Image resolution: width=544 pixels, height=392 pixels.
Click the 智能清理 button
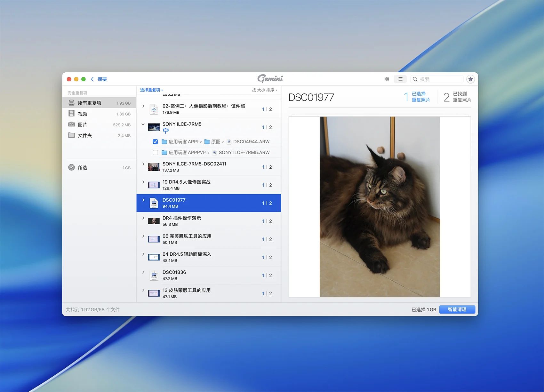pos(457,309)
